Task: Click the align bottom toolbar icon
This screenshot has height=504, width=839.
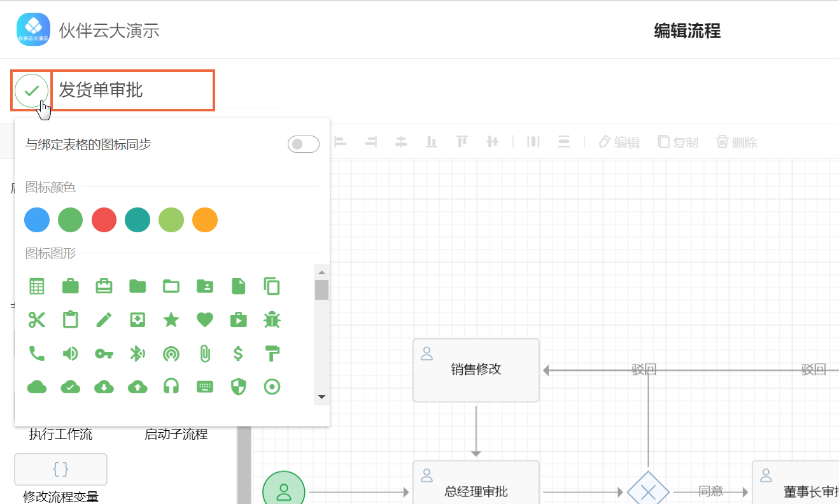Action: click(x=432, y=141)
